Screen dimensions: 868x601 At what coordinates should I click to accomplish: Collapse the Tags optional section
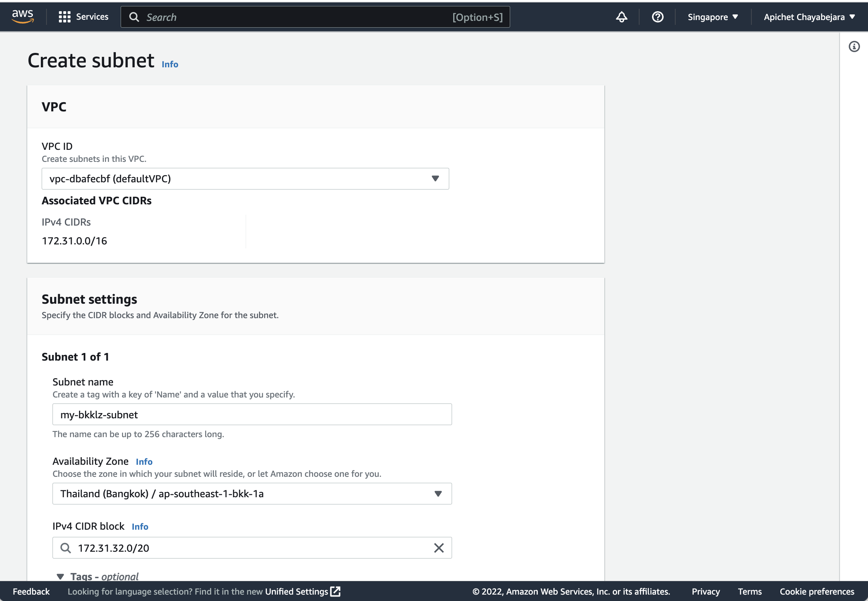pyautogui.click(x=61, y=577)
